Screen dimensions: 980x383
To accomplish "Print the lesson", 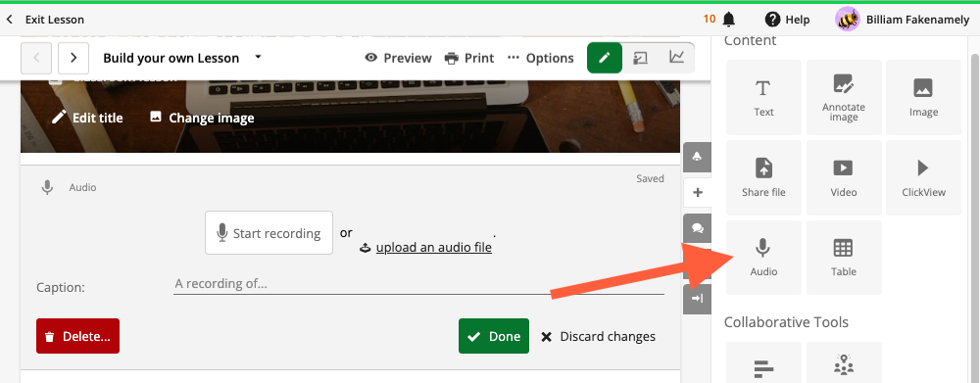I will click(468, 58).
